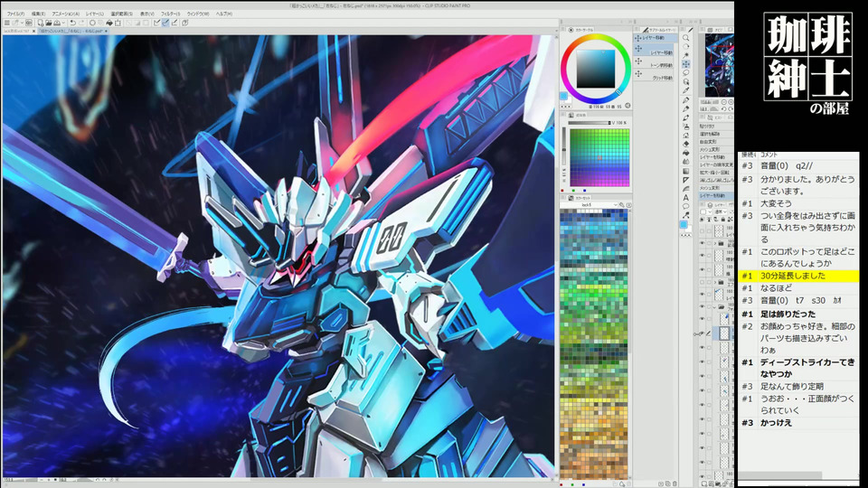Select the Eyedropper tool
The width and height of the screenshot is (868, 488).
[686, 90]
